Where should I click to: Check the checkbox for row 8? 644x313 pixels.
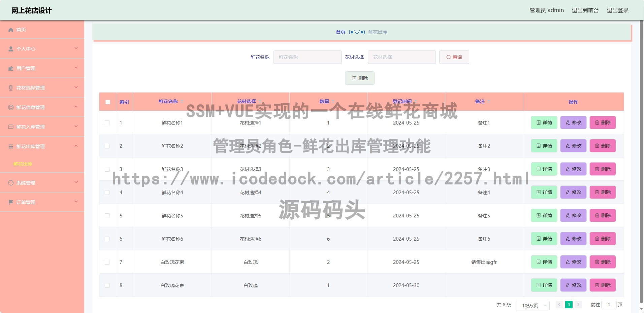[x=107, y=285]
